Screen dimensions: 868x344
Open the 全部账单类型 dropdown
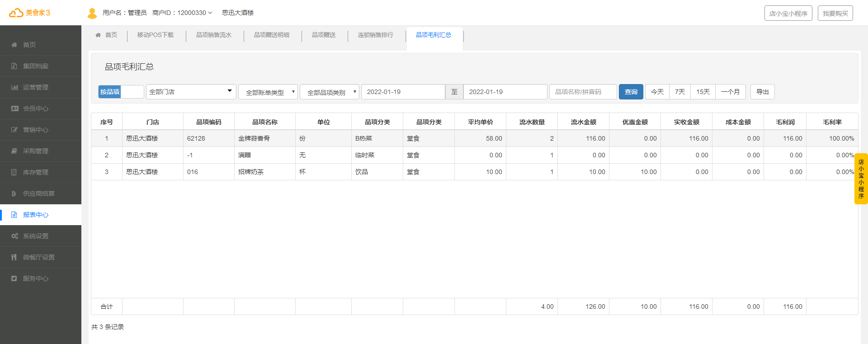[268, 92]
